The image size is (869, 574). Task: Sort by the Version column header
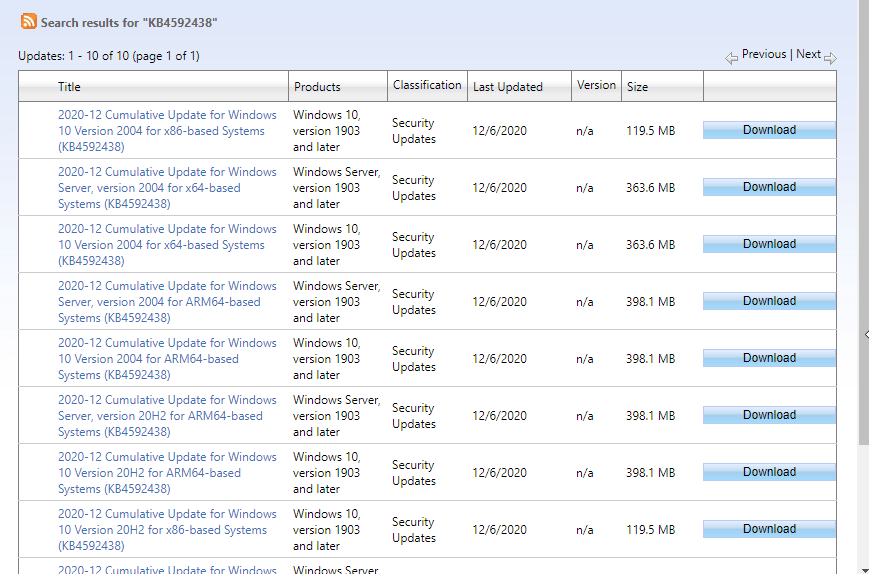(596, 85)
